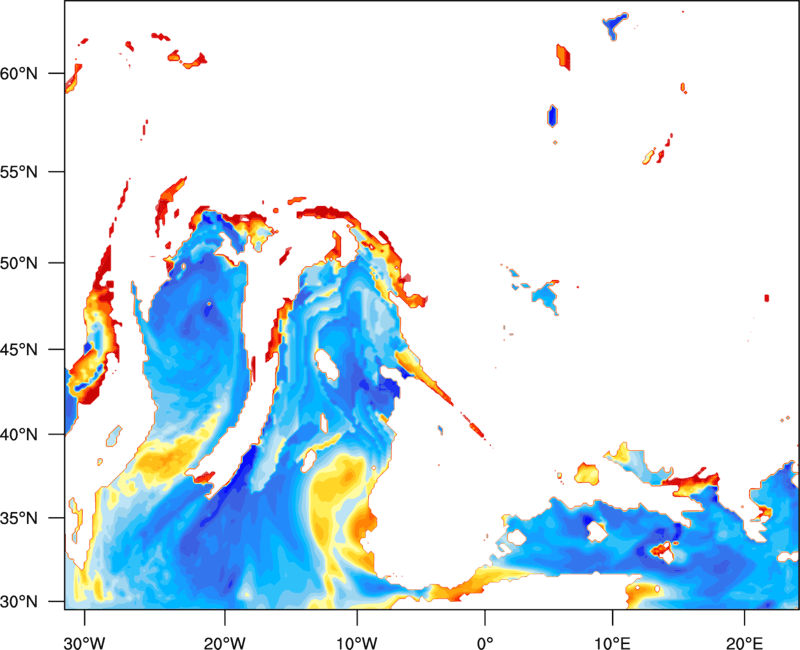Click the 55°N latitude label
The image size is (800, 650).
click(19, 172)
